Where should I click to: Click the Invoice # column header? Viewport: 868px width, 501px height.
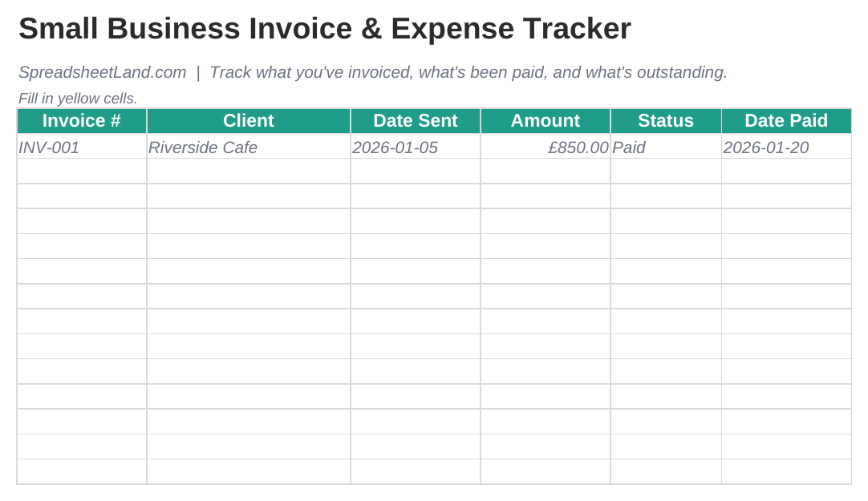tap(82, 120)
